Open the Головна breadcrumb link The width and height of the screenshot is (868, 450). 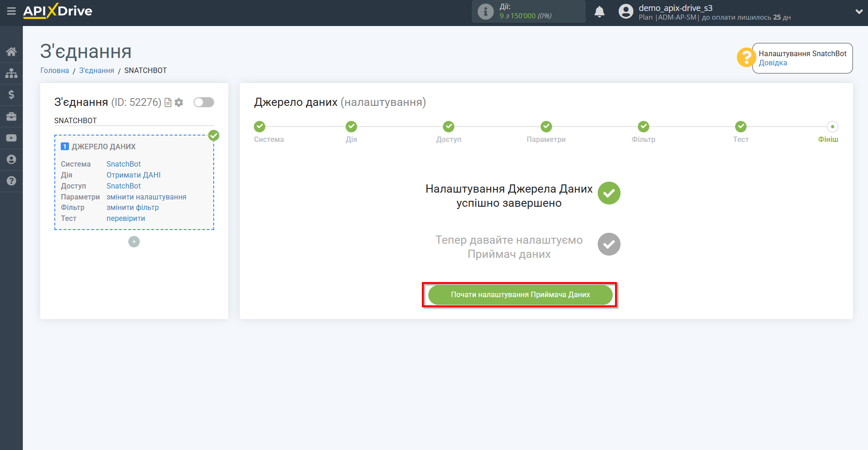pyautogui.click(x=55, y=70)
